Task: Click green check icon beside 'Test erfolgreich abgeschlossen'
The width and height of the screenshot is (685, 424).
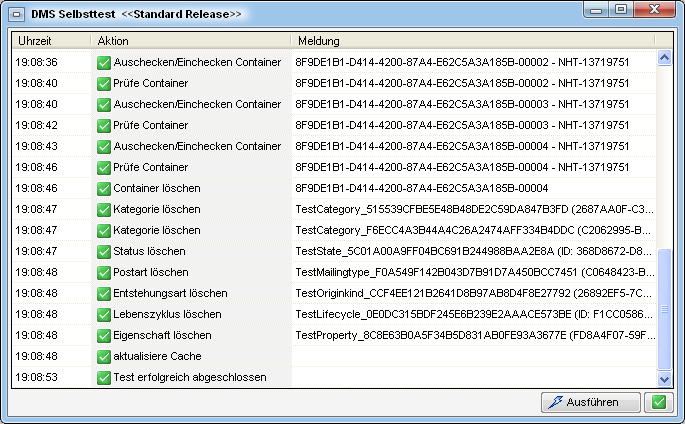Action: (103, 377)
